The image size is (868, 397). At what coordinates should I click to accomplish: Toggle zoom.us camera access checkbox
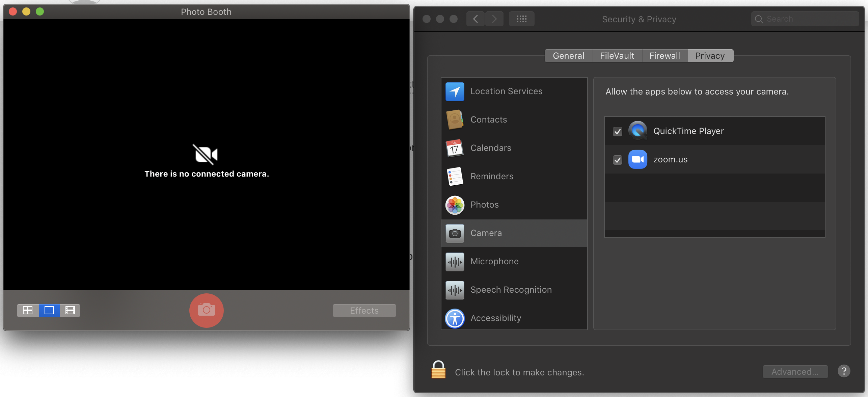click(x=618, y=160)
